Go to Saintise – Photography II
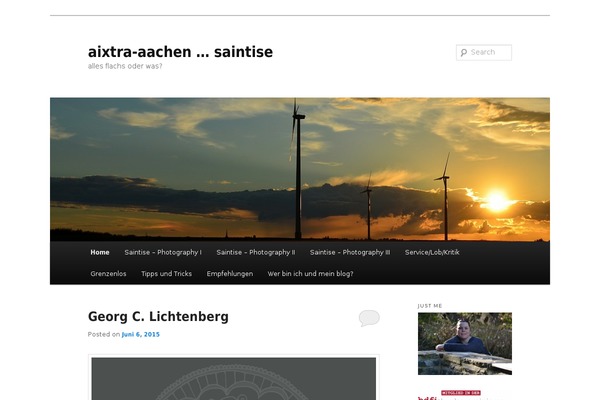Screen dimensions: 600x400 click(x=256, y=252)
